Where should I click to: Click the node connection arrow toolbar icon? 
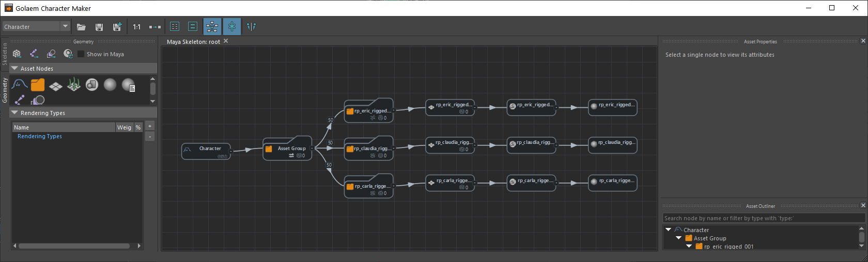pos(155,27)
